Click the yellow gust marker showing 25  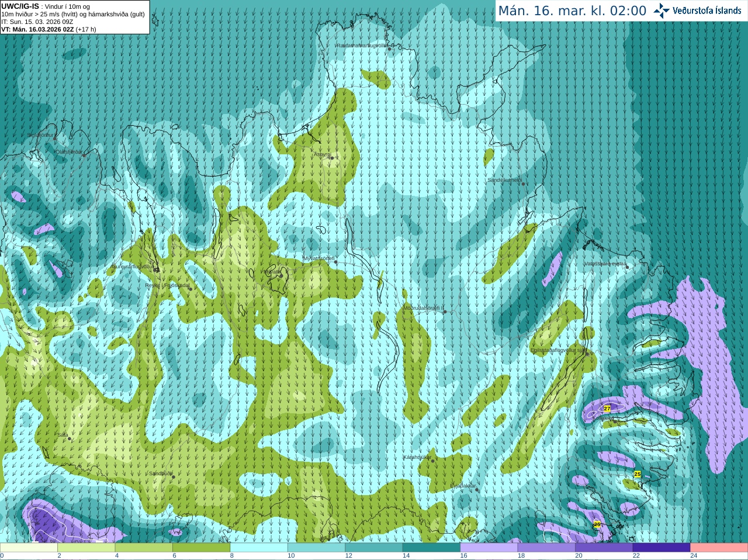pos(638,474)
